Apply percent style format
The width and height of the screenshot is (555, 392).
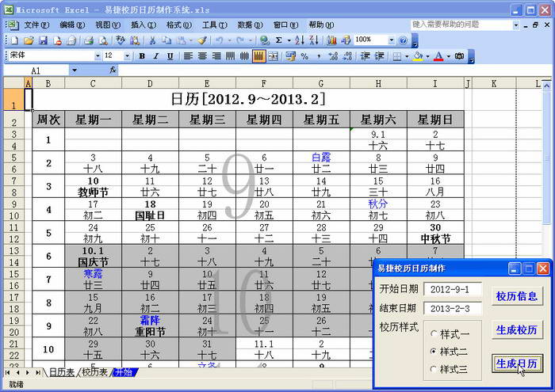304,56
